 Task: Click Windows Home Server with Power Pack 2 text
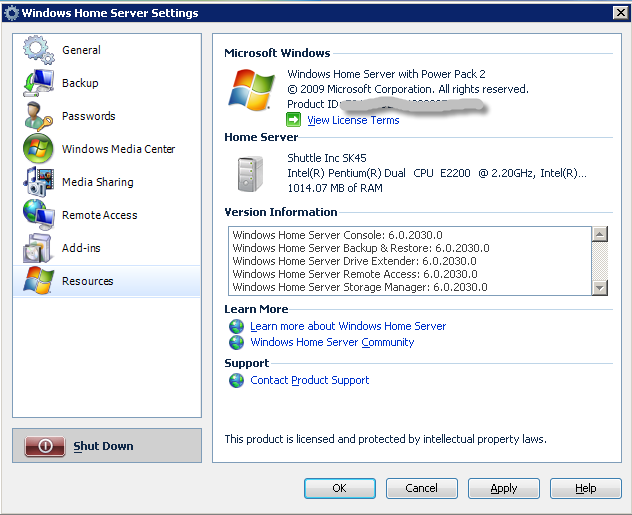click(386, 74)
